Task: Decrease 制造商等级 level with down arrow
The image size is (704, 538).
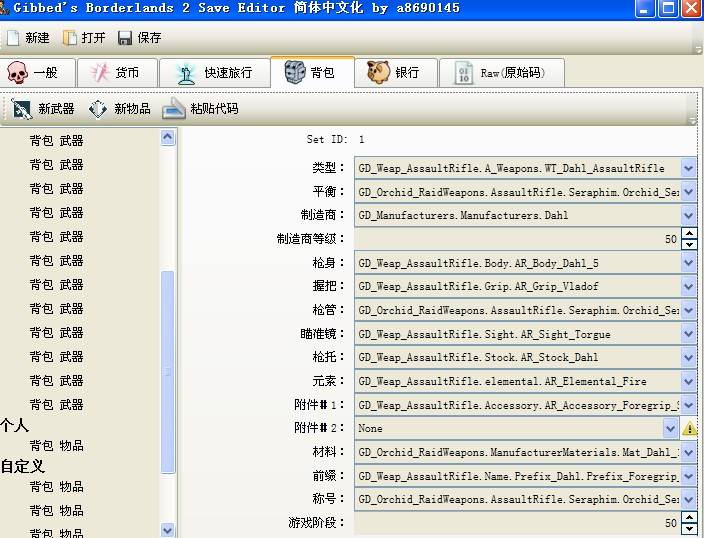Action: click(689, 245)
